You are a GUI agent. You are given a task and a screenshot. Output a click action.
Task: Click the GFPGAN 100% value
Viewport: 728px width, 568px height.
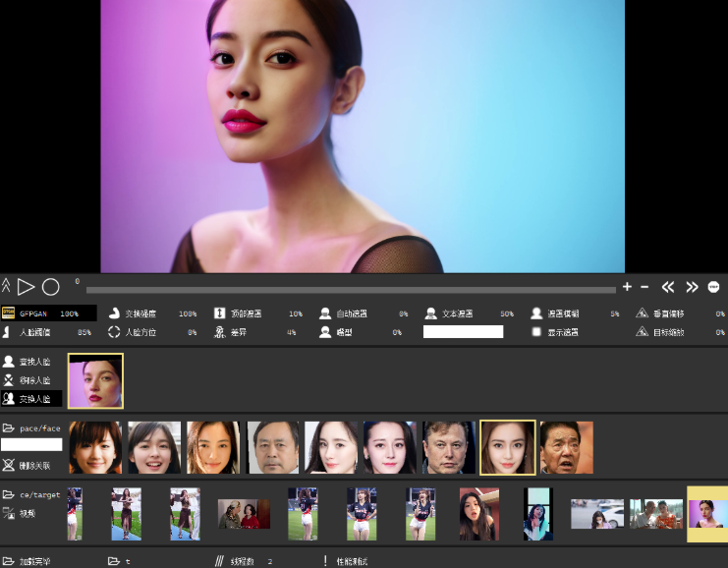69,313
